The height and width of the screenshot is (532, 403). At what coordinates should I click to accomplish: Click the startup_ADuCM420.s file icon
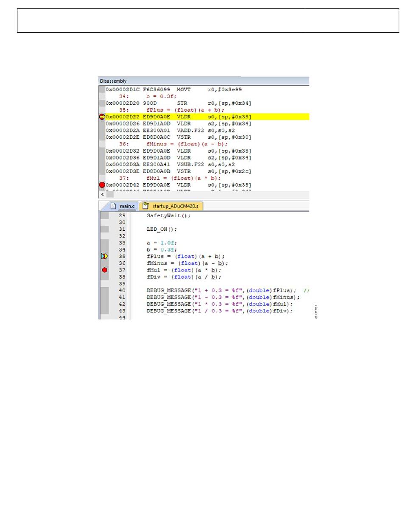(145, 206)
